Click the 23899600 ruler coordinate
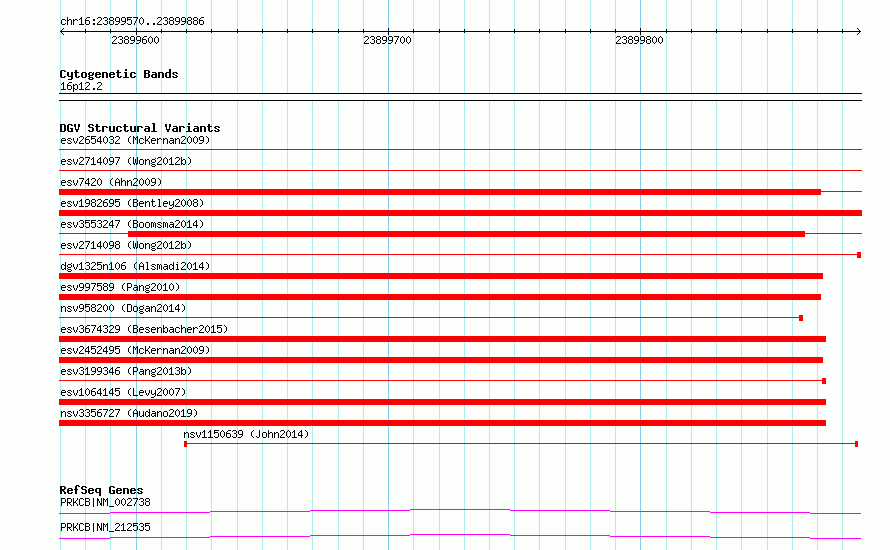Screen dimensions: 890x550 coord(135,40)
